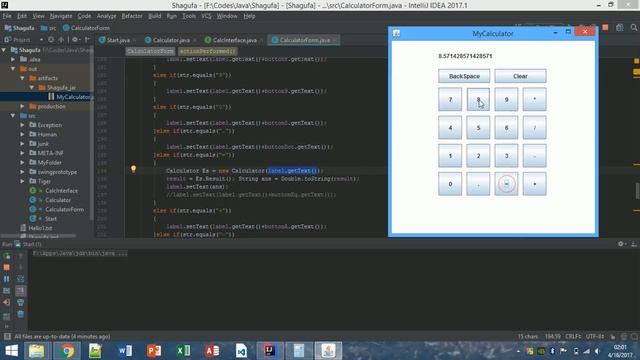Click the scroll from source target icon
This screenshot has height=360, width=640.
pos(51,40)
